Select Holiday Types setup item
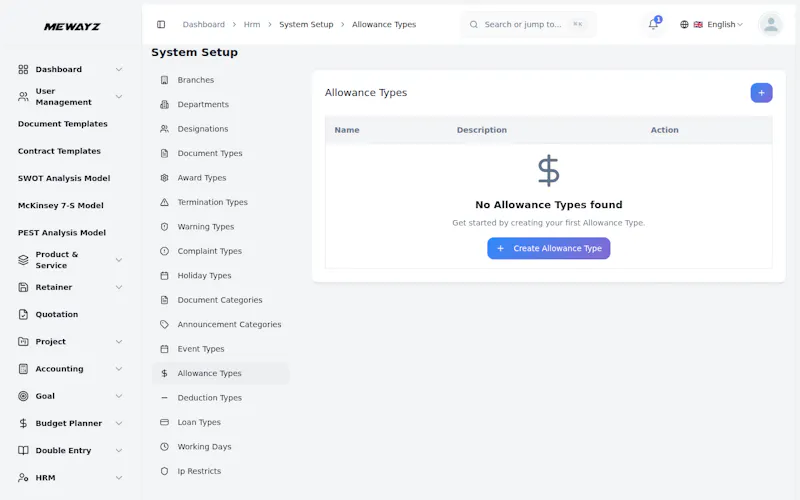 point(220,276)
